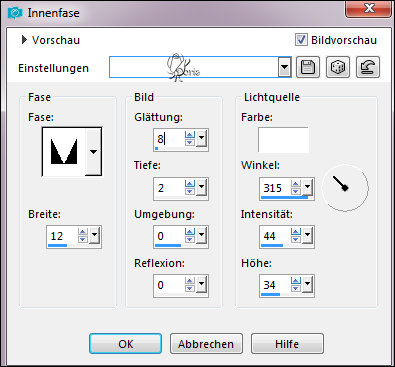This screenshot has width=395, height=367.
Task: Decrease Intensität with the down spinner
Action: click(296, 239)
